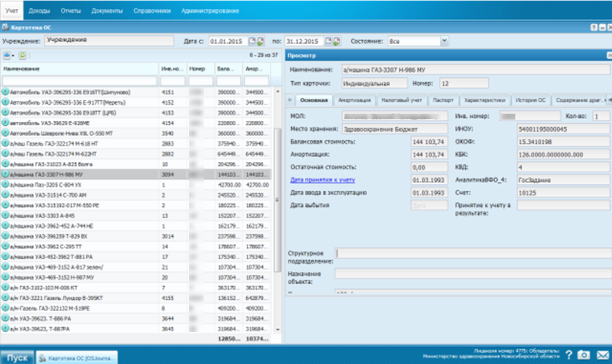612x364 pixels.
Task: Click inventory number cell 3645
Action: click(167, 329)
